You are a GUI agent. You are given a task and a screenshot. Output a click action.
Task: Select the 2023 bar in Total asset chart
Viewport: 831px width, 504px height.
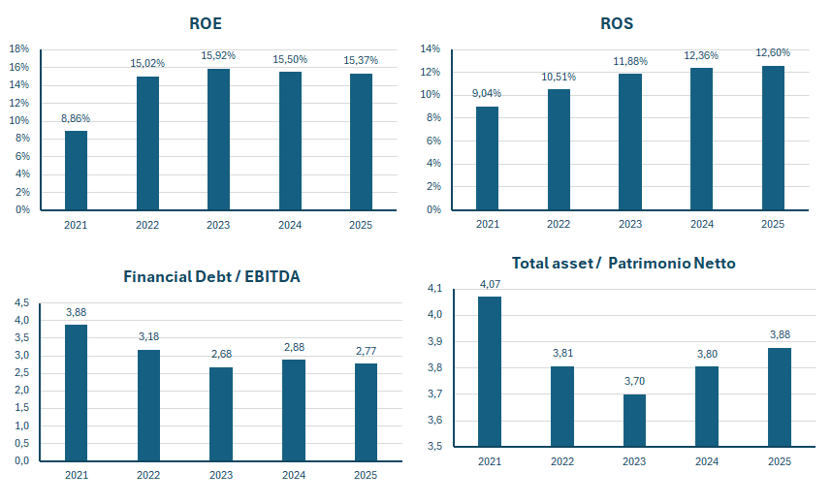coord(634,421)
